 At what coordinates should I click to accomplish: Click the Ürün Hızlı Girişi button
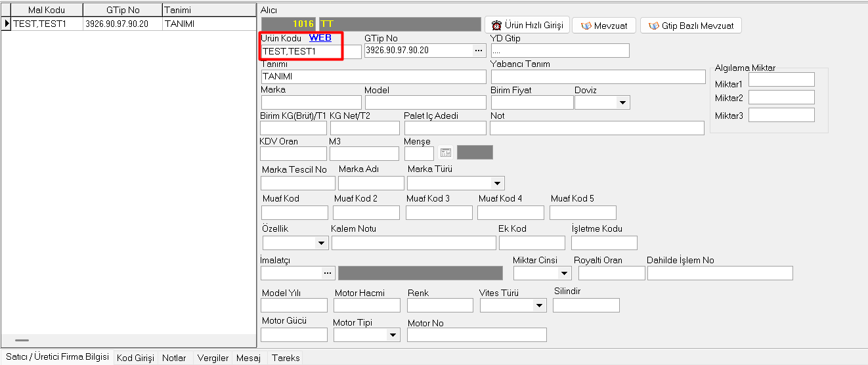[527, 26]
